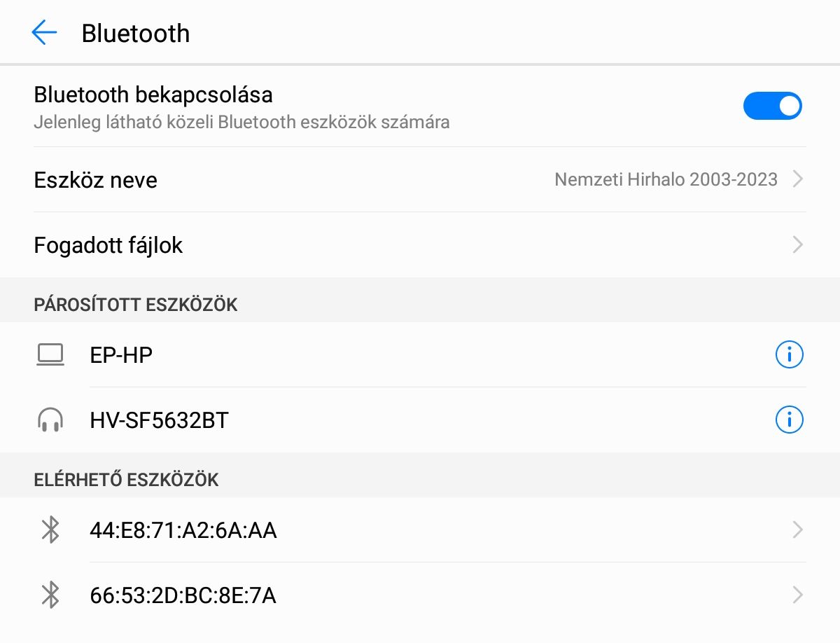Viewport: 840px width, 643px height.
Task: Connect to paired device EP-HP
Action: [122, 355]
